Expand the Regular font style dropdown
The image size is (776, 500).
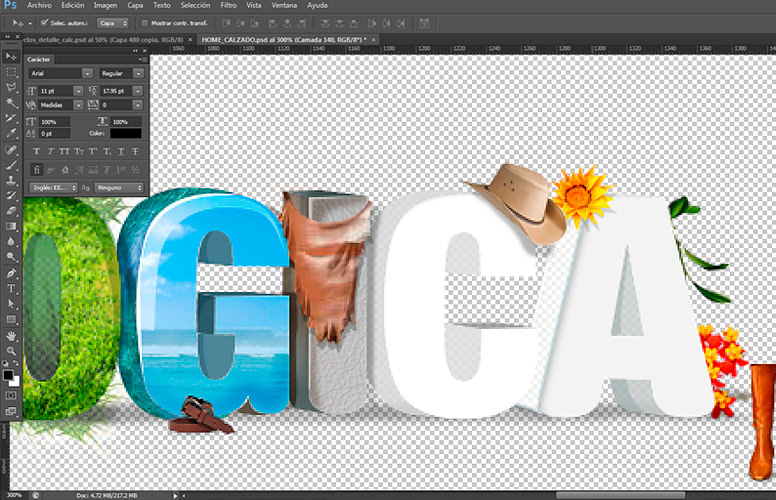140,74
